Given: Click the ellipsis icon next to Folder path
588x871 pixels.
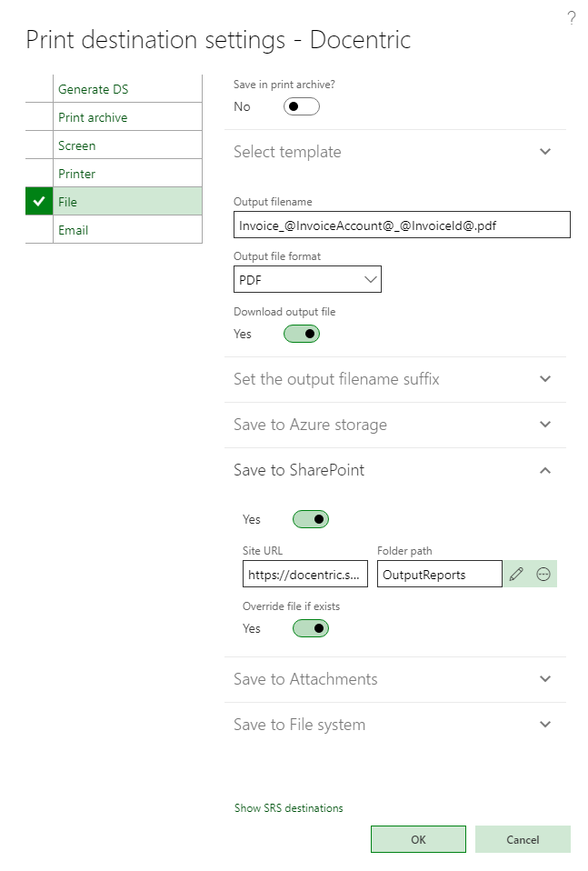Looking at the screenshot, I should (x=543, y=574).
